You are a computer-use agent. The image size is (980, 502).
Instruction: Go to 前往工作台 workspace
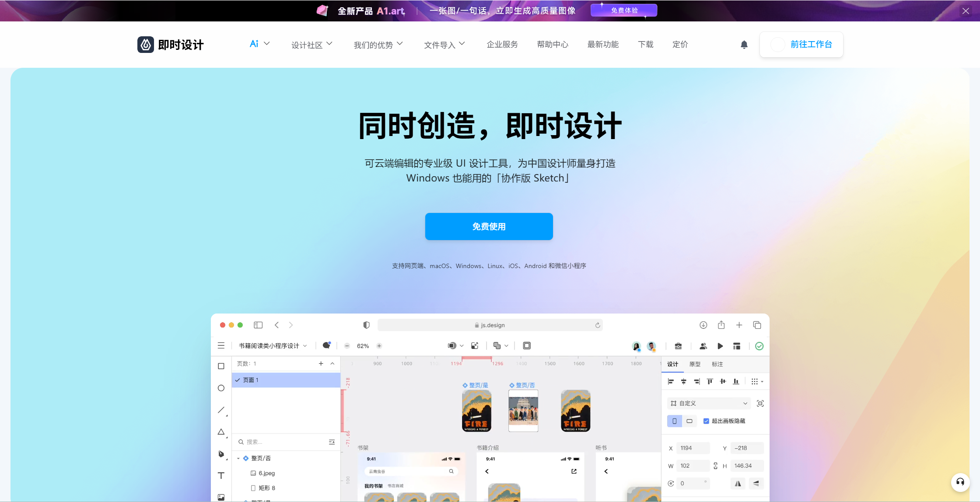pyautogui.click(x=801, y=45)
